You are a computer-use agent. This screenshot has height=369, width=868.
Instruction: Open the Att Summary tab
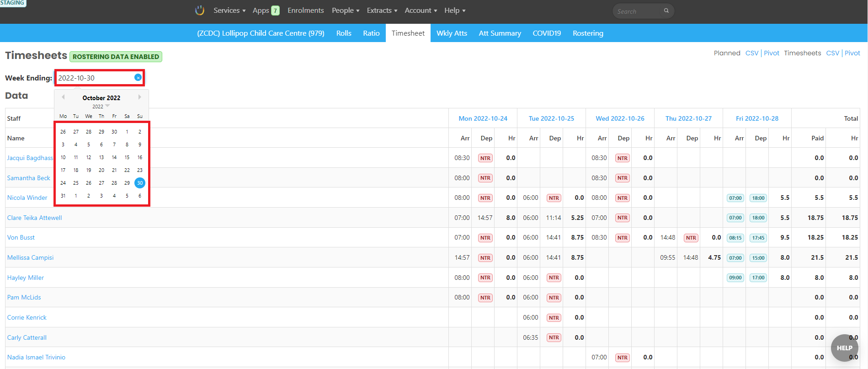[x=500, y=33]
